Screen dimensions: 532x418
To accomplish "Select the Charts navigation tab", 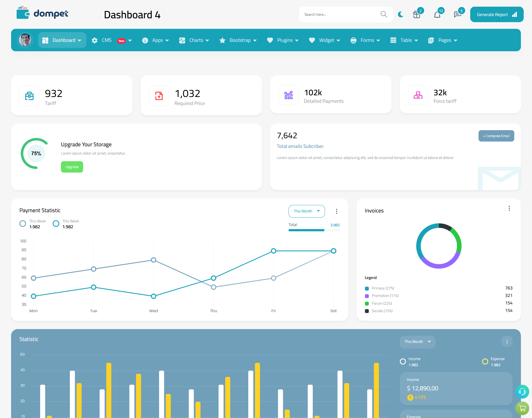I will tap(195, 40).
